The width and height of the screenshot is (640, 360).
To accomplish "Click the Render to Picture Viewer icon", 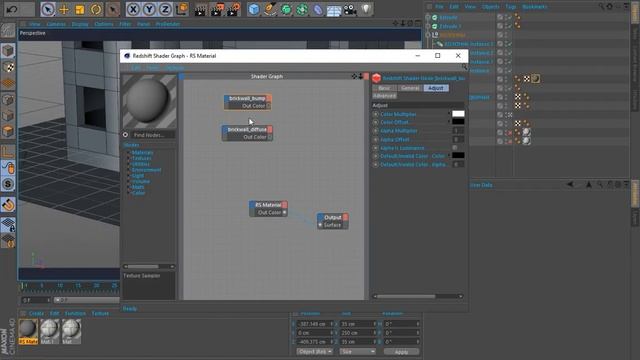I will [218, 9].
